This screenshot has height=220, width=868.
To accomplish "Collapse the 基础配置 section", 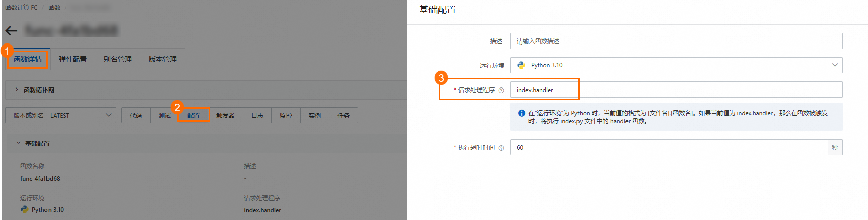I will pyautogui.click(x=18, y=143).
